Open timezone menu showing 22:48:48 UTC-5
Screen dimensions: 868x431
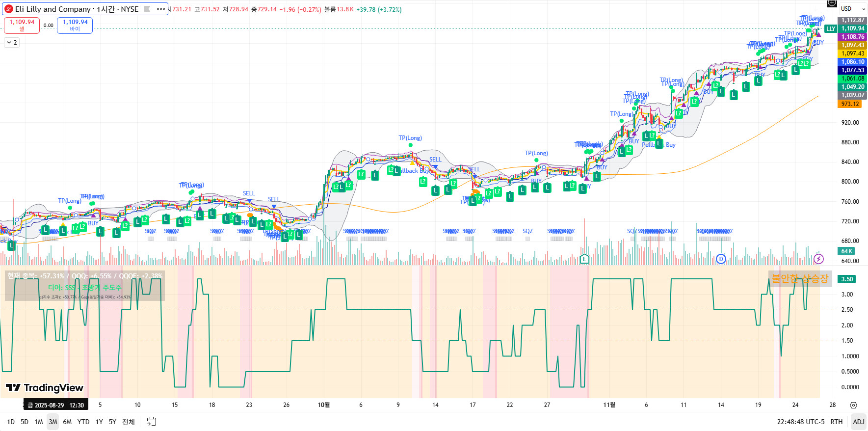click(x=801, y=422)
